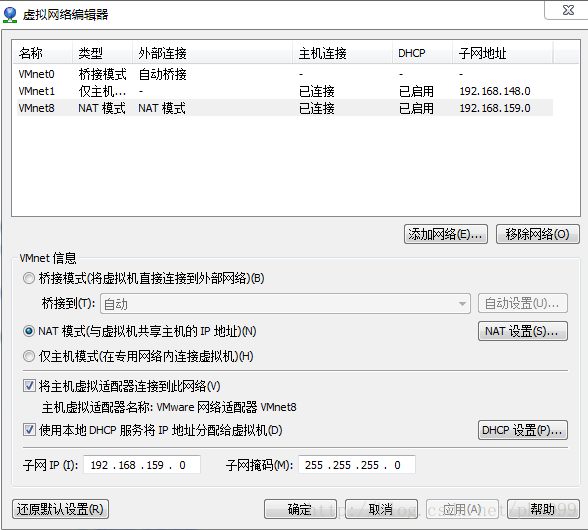The width and height of the screenshot is (588, 530).
Task: Select the VMnet1 row
Action: [285, 91]
